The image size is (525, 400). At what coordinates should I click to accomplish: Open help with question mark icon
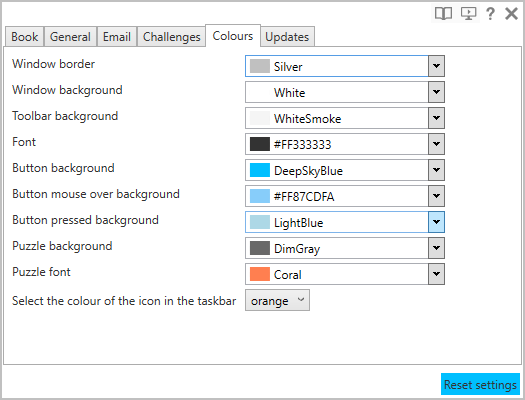[x=490, y=14]
